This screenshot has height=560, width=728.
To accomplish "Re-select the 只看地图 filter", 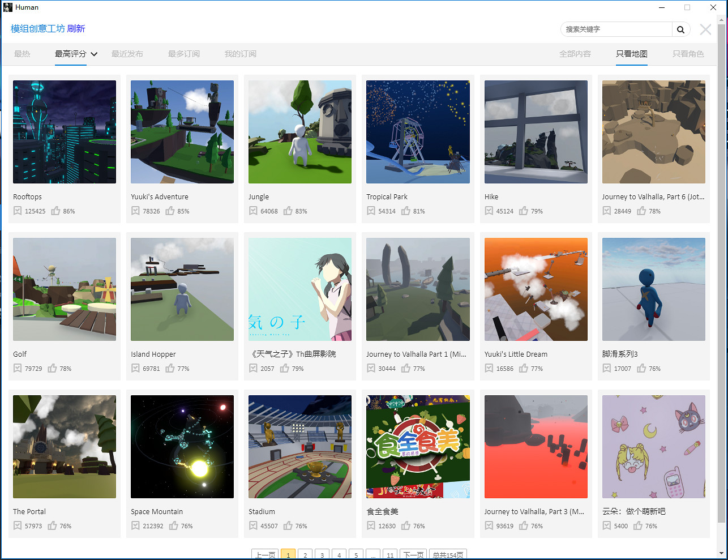I will (x=632, y=54).
